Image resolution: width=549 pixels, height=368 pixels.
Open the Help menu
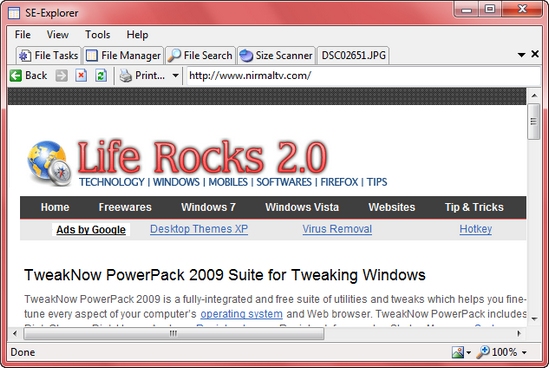(137, 35)
